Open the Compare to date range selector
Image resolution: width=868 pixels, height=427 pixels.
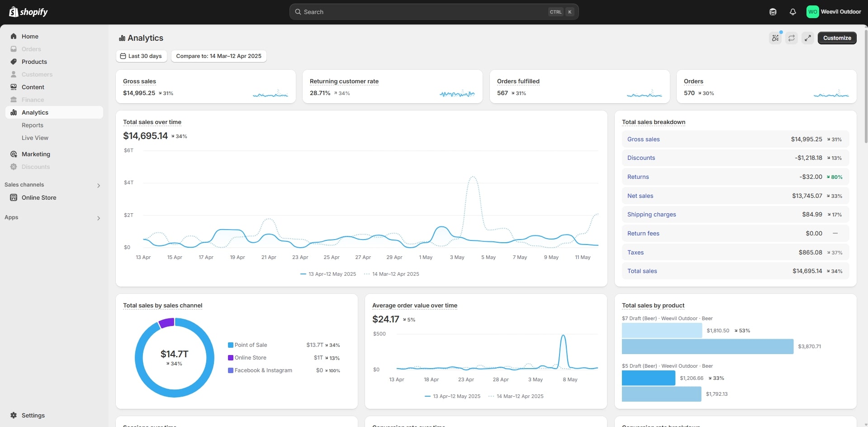coord(218,56)
